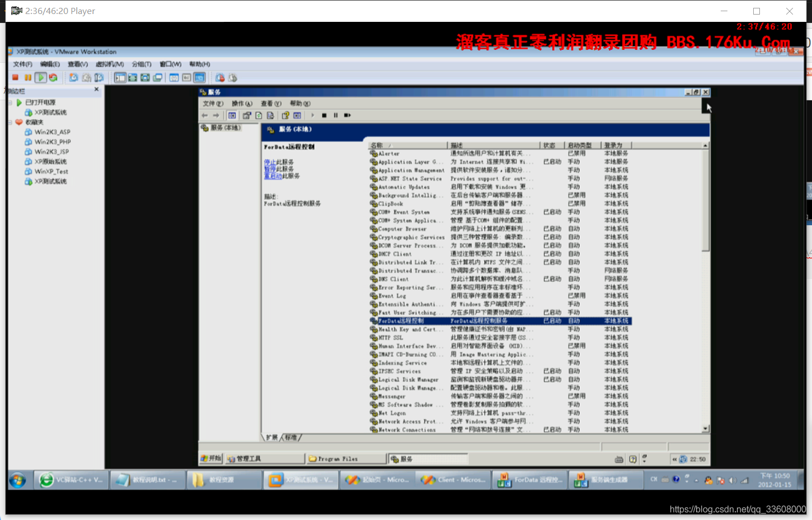This screenshot has width=812, height=520.
Task: Click the VMware green power-on play icon
Action: click(x=41, y=77)
